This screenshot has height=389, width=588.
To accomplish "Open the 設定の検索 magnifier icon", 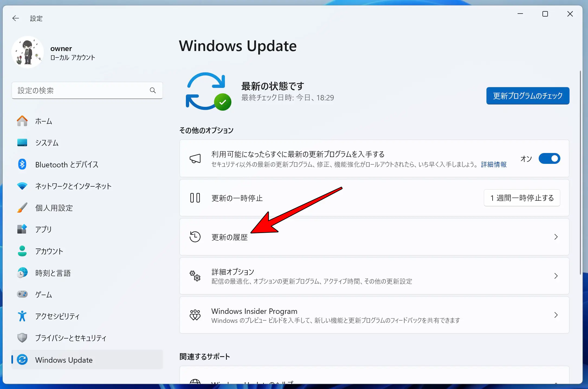I will (x=153, y=91).
